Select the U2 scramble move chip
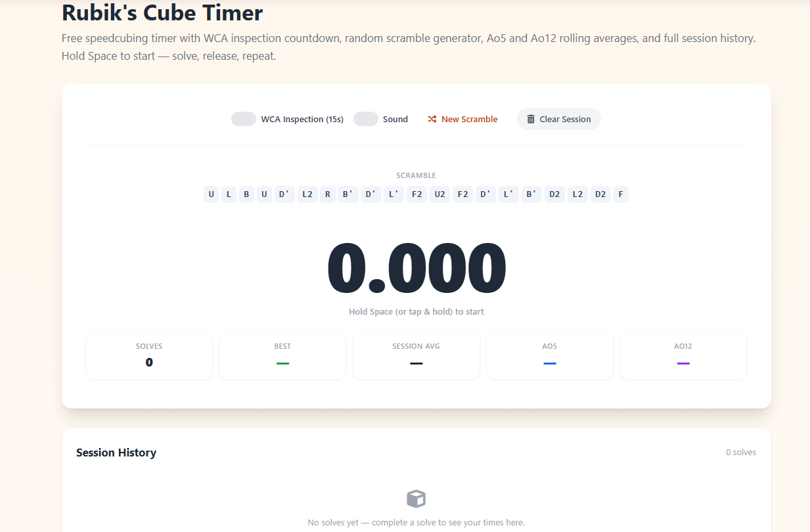This screenshot has width=810, height=532. tap(439, 194)
